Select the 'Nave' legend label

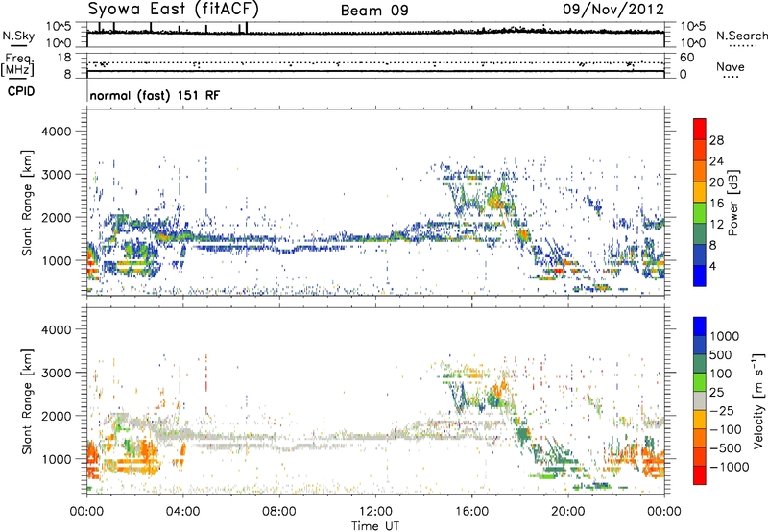point(731,67)
